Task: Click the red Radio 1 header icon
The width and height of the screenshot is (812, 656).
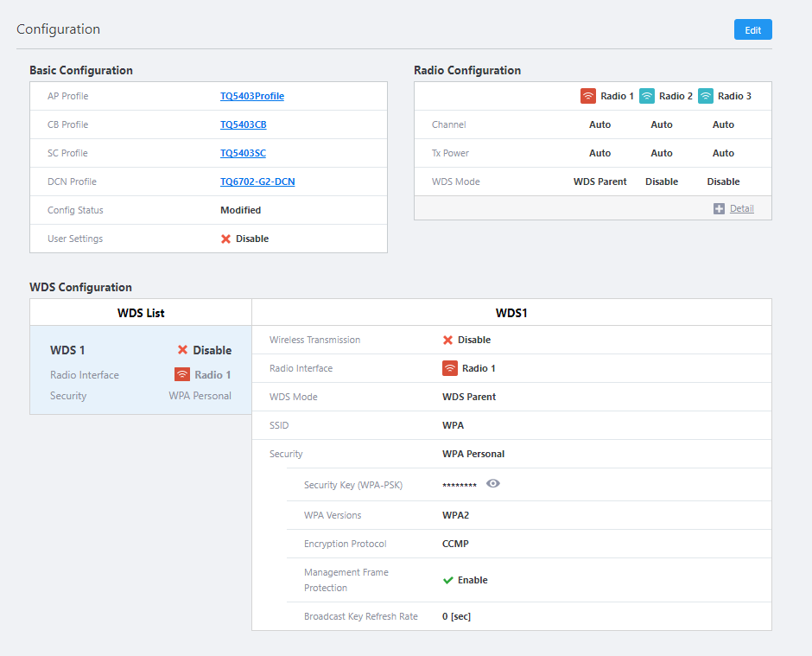Action: tap(588, 96)
